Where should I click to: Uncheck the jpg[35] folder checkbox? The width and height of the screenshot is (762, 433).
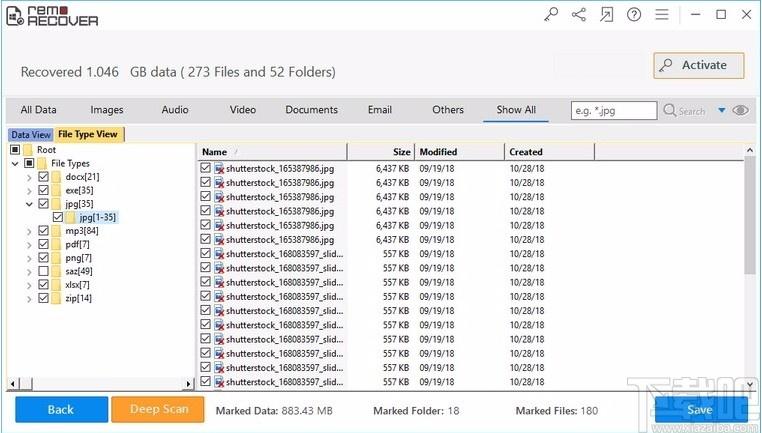click(43, 204)
